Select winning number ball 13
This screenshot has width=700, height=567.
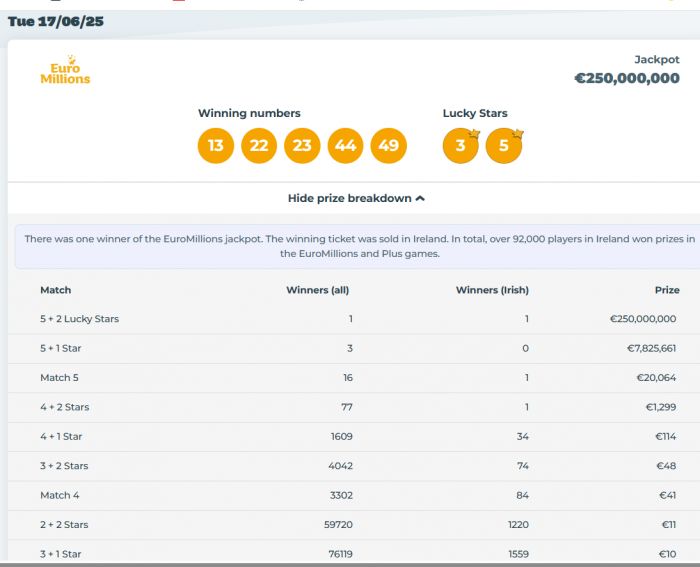pyautogui.click(x=216, y=146)
